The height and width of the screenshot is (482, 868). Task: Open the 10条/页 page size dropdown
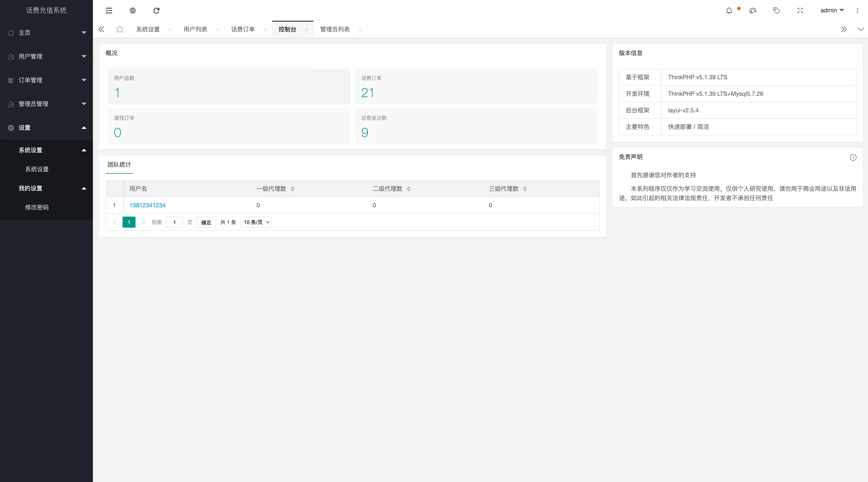click(x=256, y=222)
